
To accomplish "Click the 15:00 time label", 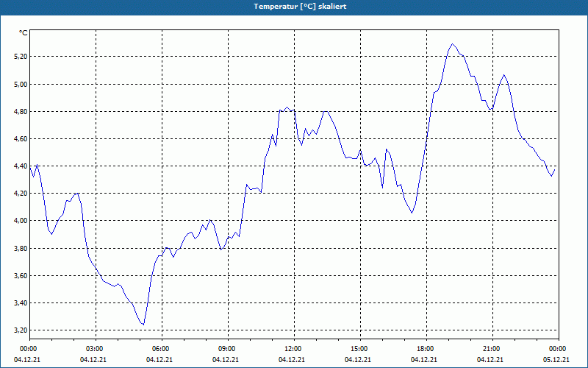I will 360,349.
